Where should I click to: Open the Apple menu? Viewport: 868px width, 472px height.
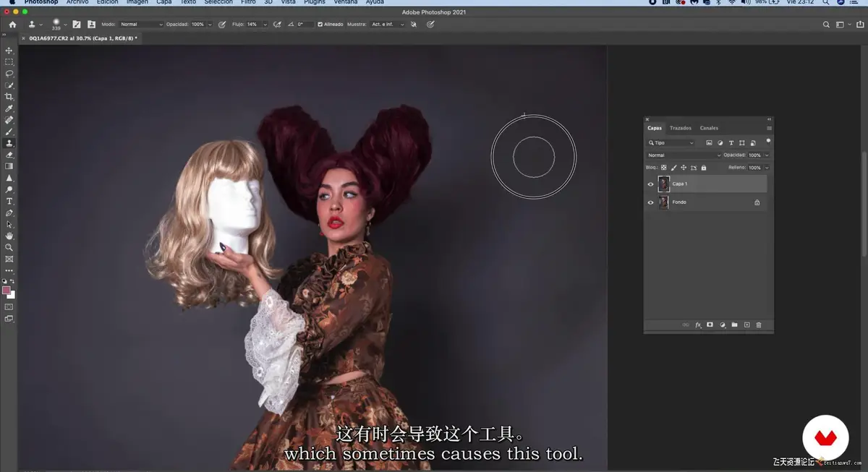[11, 3]
